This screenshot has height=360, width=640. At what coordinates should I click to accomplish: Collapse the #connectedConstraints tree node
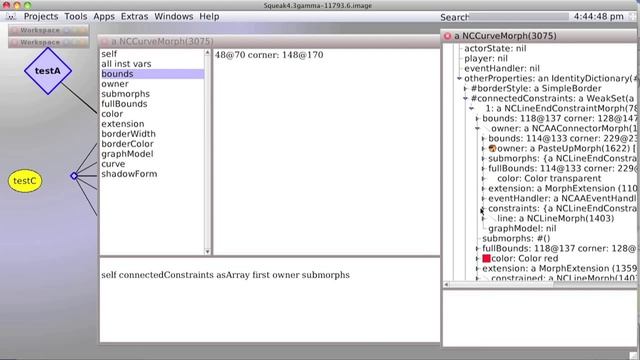pyautogui.click(x=465, y=98)
